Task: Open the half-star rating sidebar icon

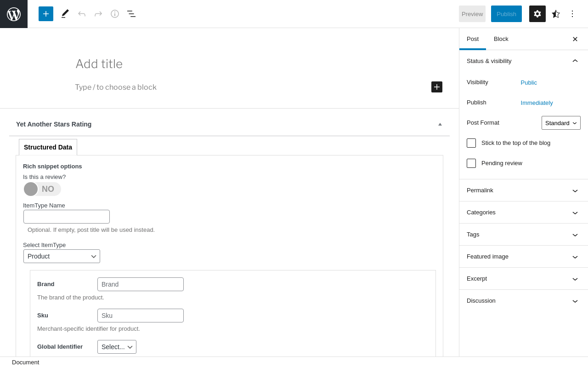Action: tap(556, 14)
